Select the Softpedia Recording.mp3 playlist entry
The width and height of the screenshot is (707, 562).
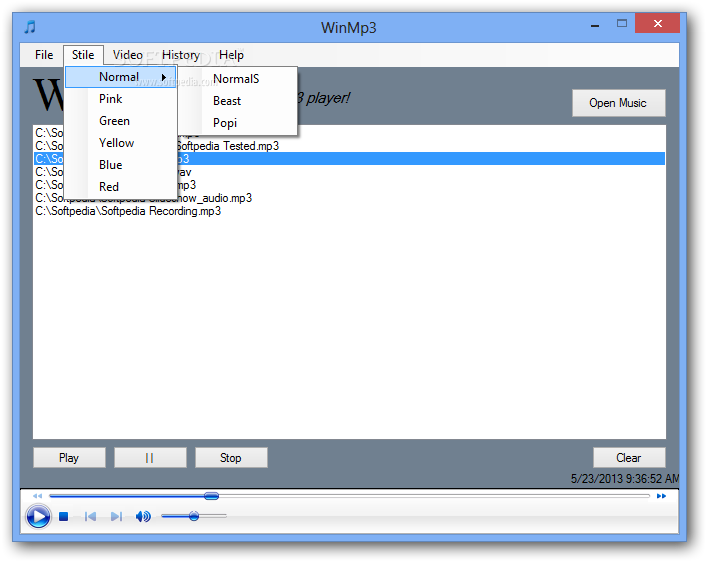coord(349,211)
